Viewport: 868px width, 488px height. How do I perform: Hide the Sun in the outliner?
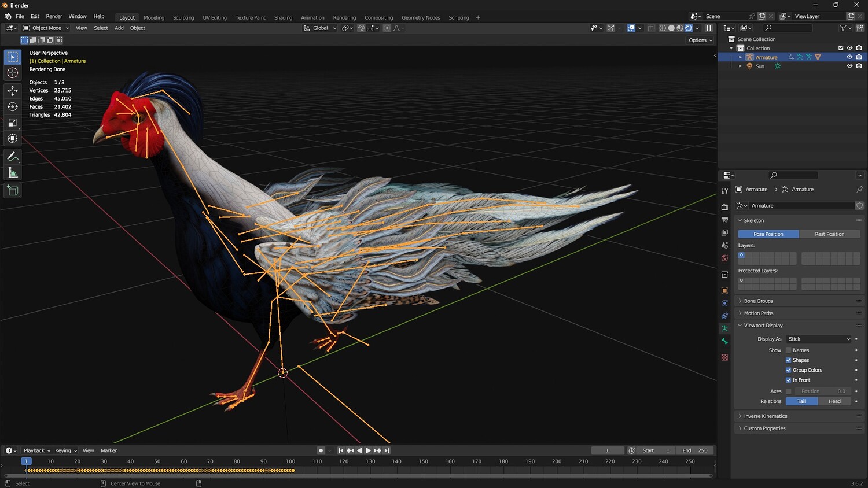coord(849,66)
